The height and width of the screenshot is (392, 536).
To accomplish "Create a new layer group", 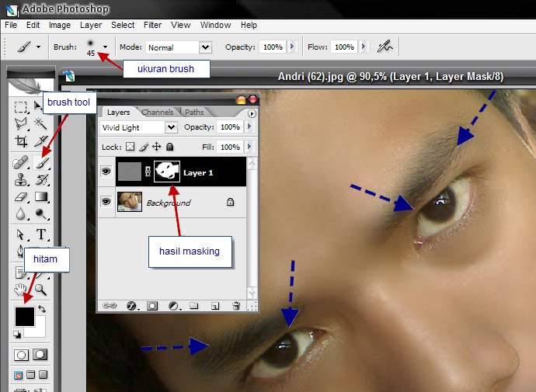I will (194, 306).
